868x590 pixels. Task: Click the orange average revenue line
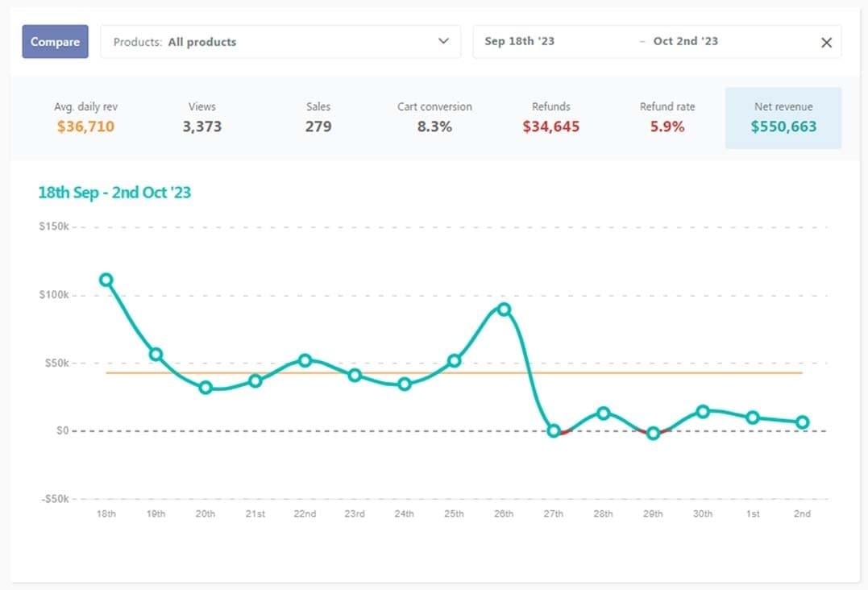pos(242,373)
